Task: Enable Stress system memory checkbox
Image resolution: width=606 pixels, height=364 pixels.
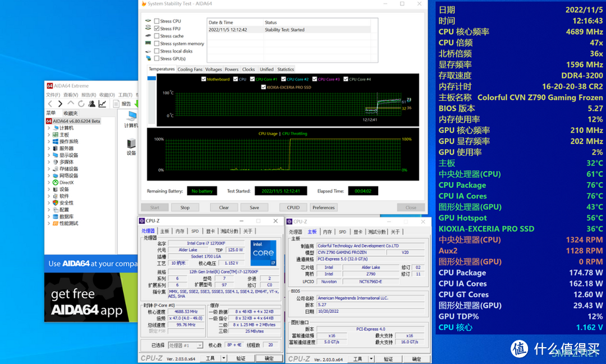Action: pyautogui.click(x=157, y=43)
